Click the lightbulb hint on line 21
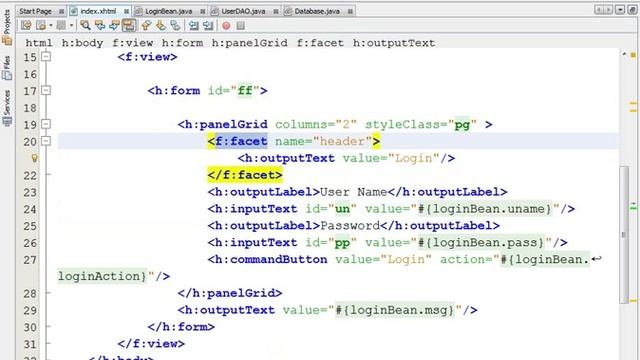This screenshot has width=640, height=360. [34, 158]
